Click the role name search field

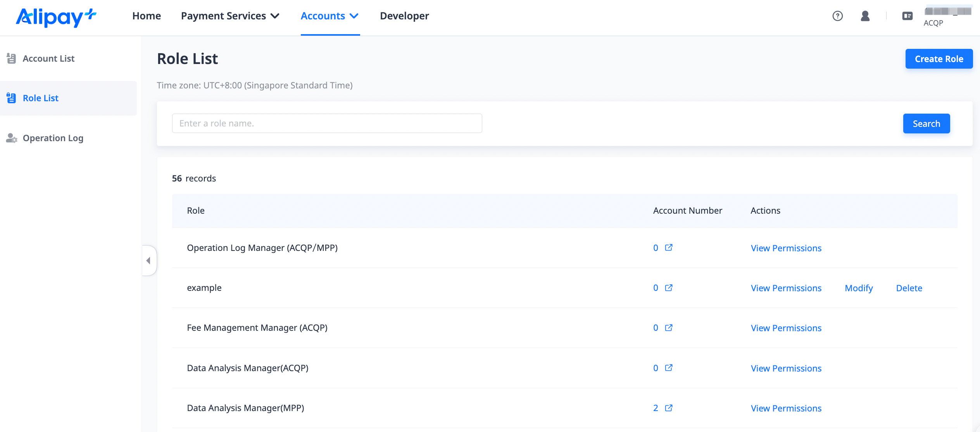[327, 123]
